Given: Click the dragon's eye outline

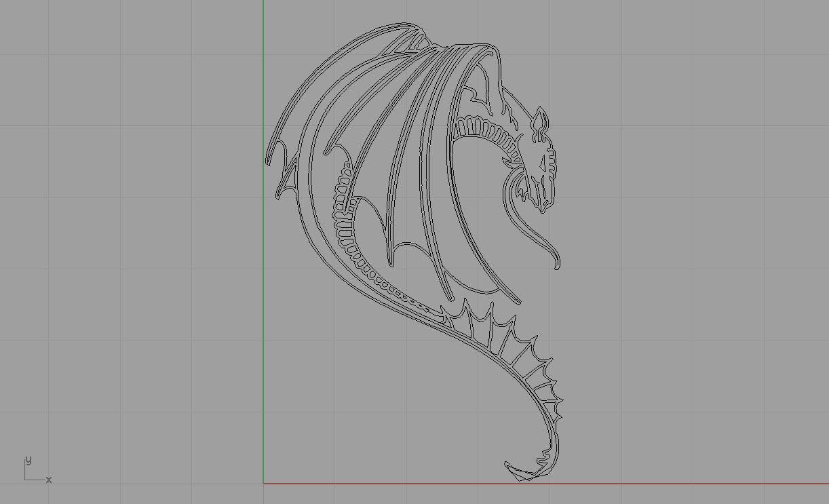Looking at the screenshot, I should coord(543,161).
